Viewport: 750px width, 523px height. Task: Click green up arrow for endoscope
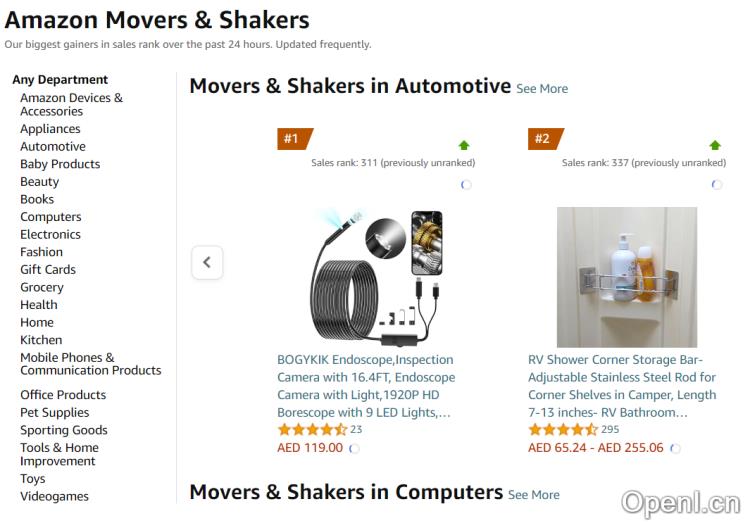tap(464, 145)
